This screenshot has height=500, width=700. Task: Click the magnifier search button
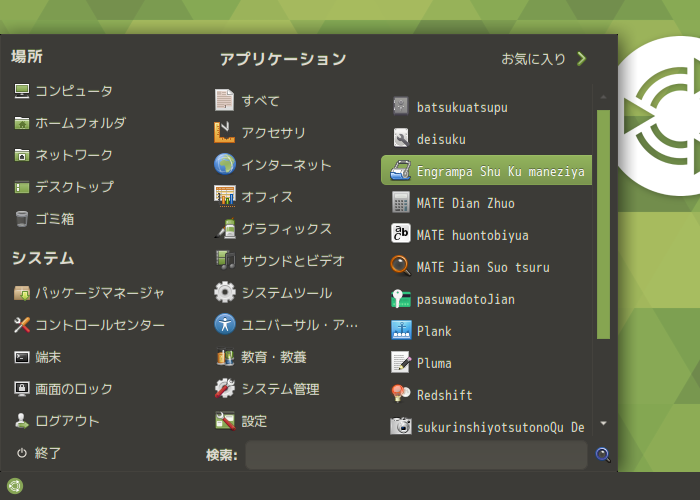(x=603, y=455)
